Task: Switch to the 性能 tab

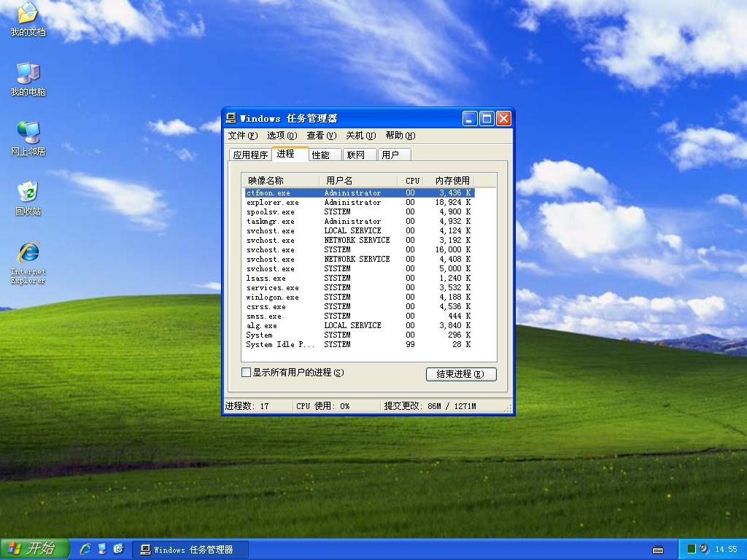Action: tap(322, 154)
